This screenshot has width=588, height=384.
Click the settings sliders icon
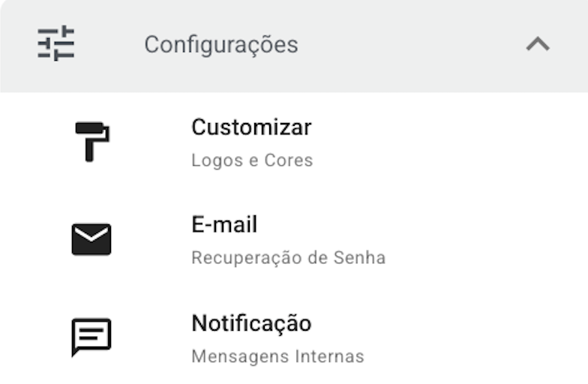coord(56,43)
